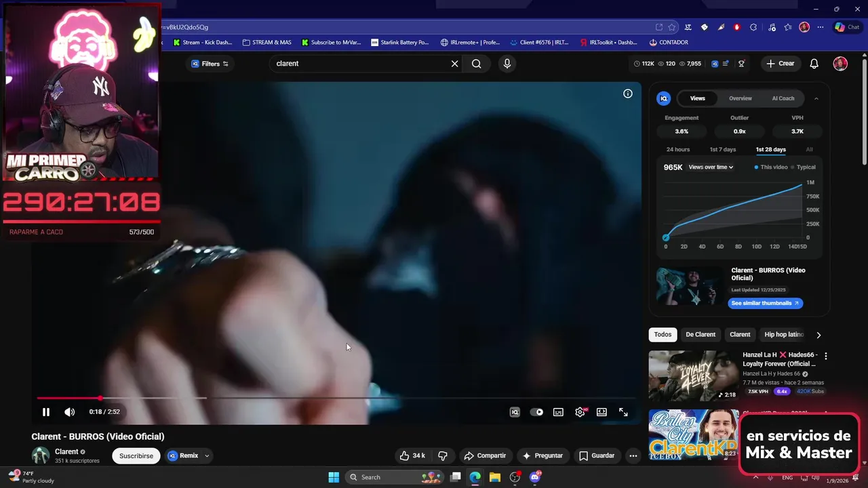Switch to the Views tab
868x488 pixels.
[698, 98]
